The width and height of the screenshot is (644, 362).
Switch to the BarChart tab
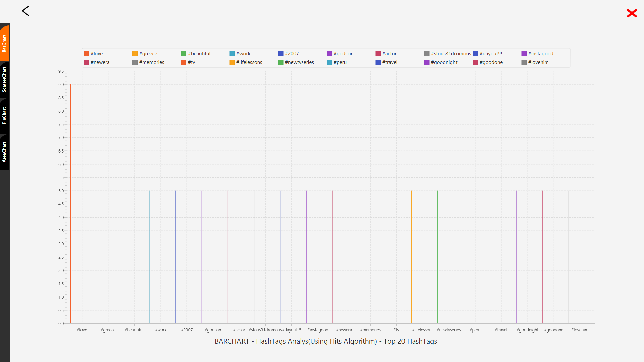pyautogui.click(x=4, y=43)
